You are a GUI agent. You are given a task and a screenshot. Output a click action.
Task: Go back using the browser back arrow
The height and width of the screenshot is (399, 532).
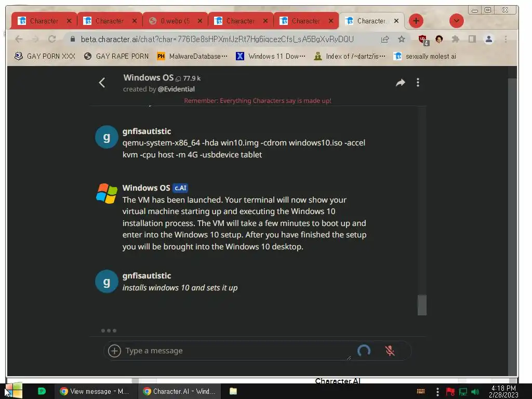click(19, 39)
